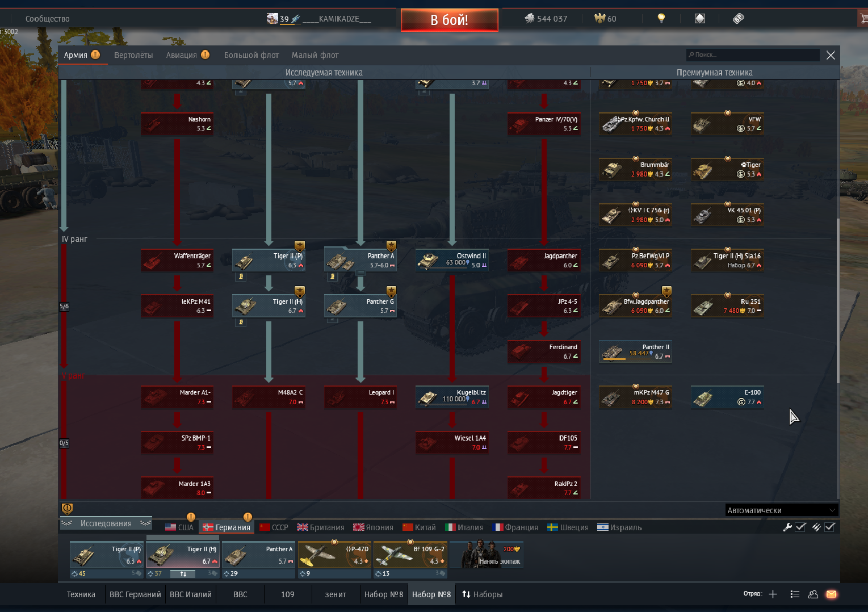Select the Tiger II (P) in research tree
Image resolution: width=868 pixels, height=612 pixels.
click(x=269, y=260)
